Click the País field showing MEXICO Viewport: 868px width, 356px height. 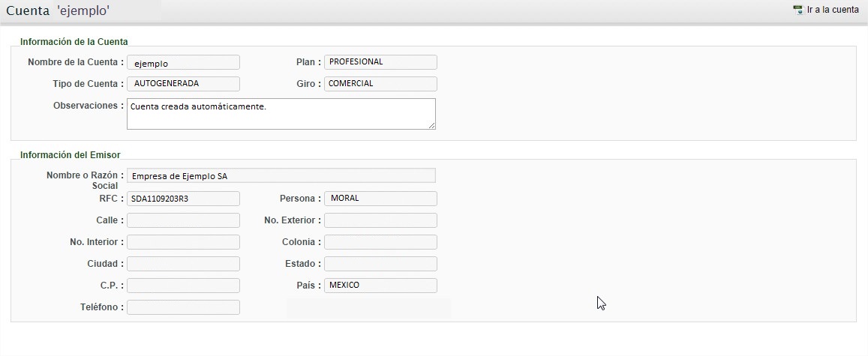(x=380, y=286)
